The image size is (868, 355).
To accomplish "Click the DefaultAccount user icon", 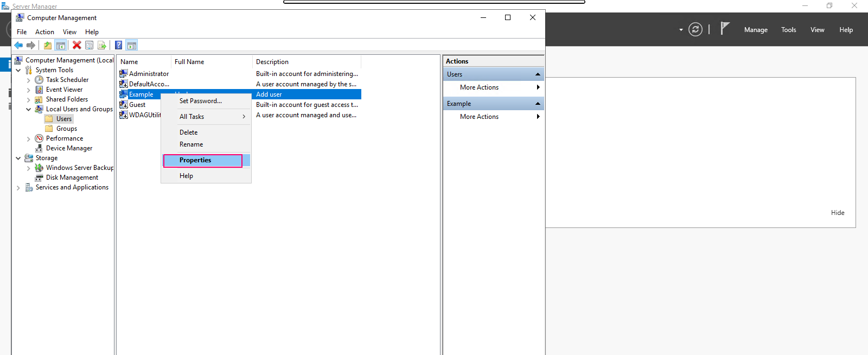I will (x=124, y=84).
